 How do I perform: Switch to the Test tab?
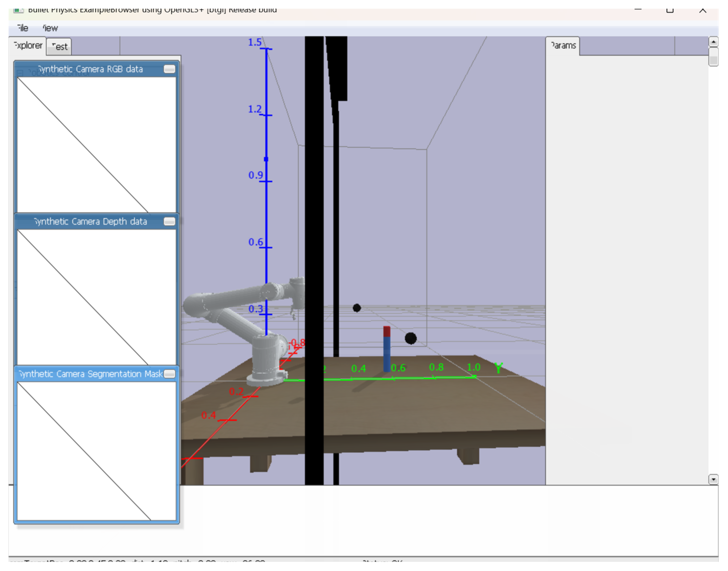(60, 47)
